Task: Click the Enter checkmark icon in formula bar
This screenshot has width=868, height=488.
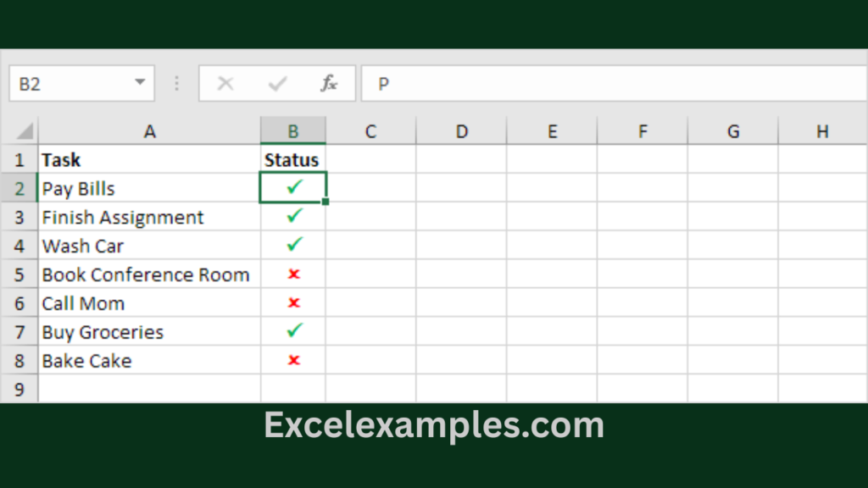Action: click(x=277, y=84)
